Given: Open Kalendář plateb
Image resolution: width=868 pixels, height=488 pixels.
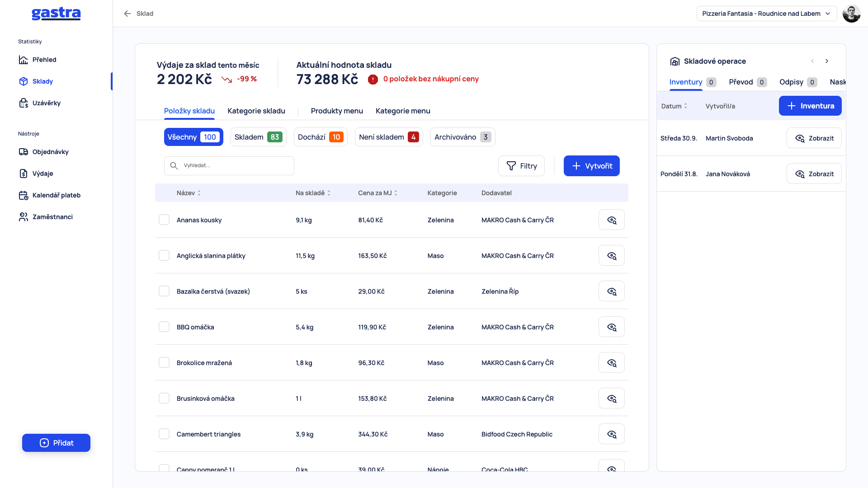Looking at the screenshot, I should pos(50,195).
